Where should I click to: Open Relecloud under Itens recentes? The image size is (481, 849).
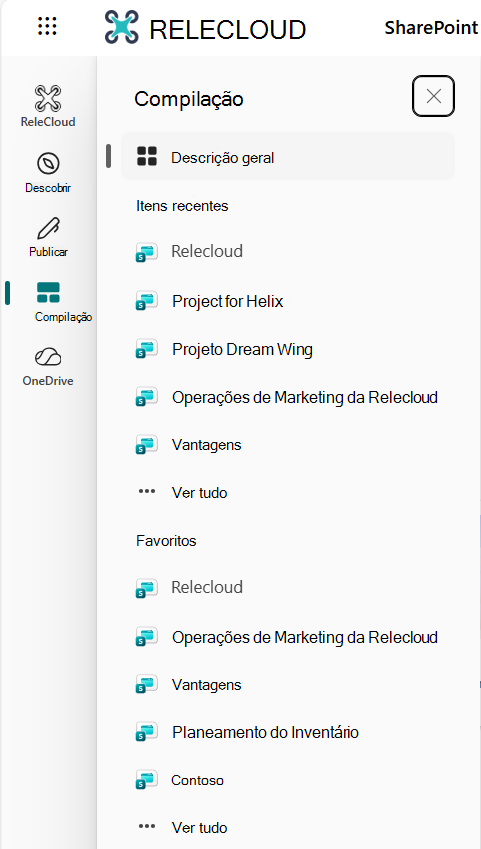pyautogui.click(x=207, y=251)
